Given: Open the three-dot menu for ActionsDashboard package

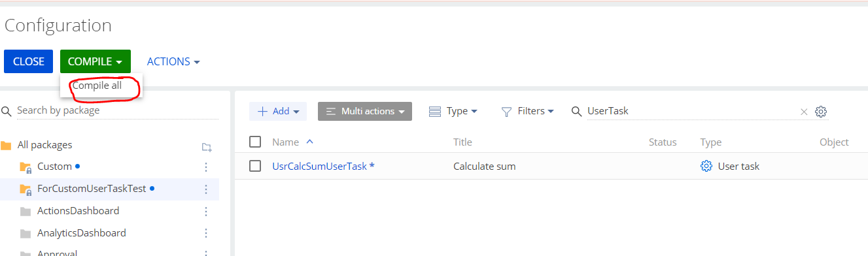Looking at the screenshot, I should click(x=206, y=211).
